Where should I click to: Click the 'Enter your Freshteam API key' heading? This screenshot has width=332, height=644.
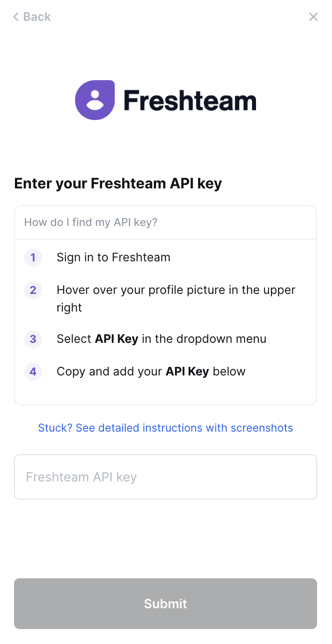point(118,183)
